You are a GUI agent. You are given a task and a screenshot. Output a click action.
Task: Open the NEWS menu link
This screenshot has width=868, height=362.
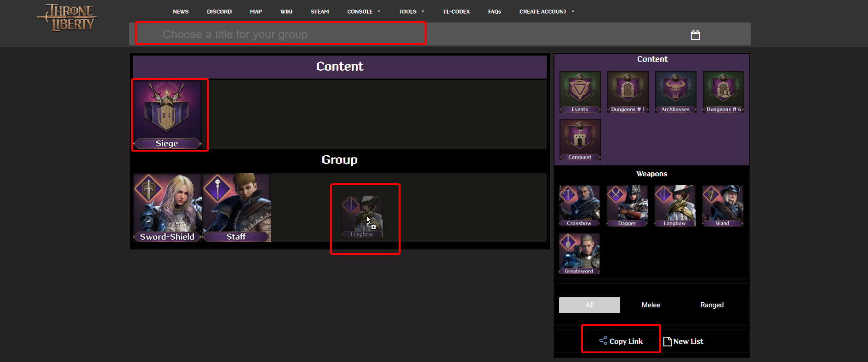[x=181, y=11]
